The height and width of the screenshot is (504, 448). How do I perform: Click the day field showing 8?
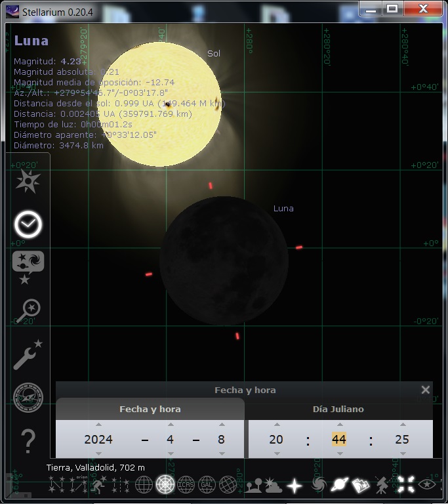pyautogui.click(x=221, y=440)
